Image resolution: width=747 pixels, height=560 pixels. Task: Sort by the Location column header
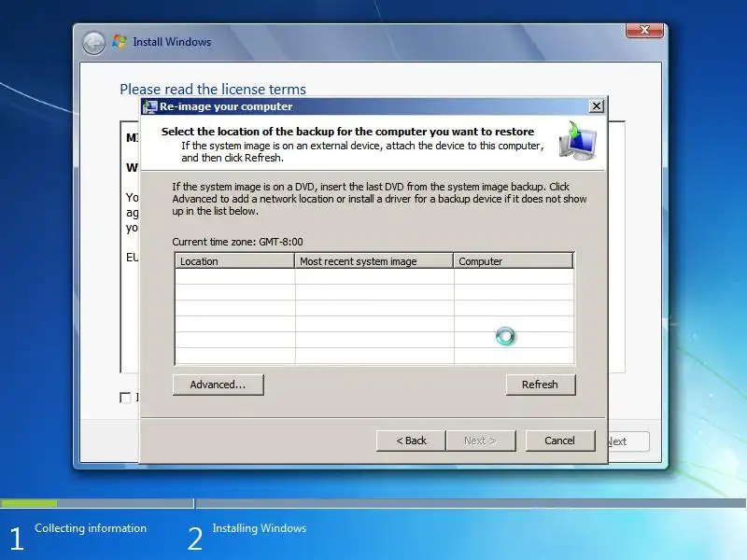[x=235, y=261]
